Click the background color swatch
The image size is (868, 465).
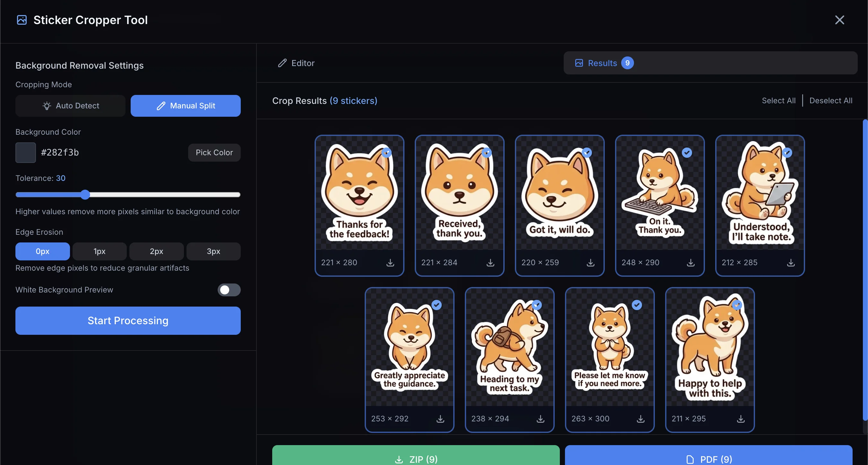coord(26,153)
